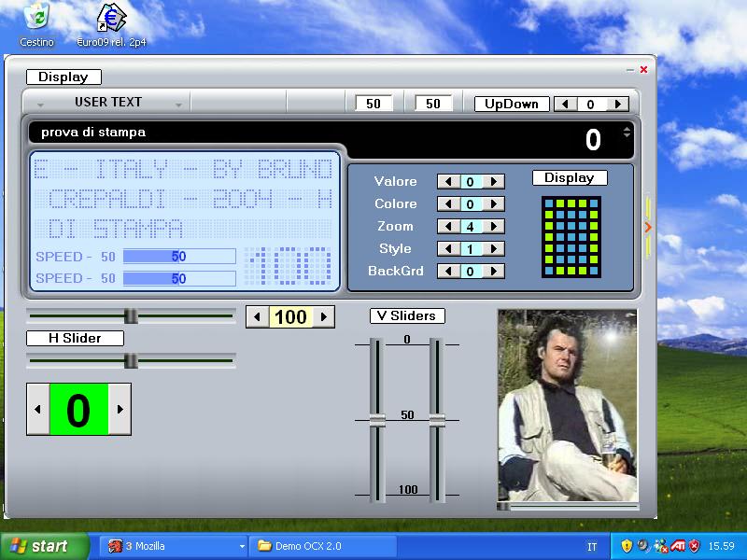747x560 pixels.
Task: Expand the USER TEXT dropdown arrow
Action: pos(178,104)
